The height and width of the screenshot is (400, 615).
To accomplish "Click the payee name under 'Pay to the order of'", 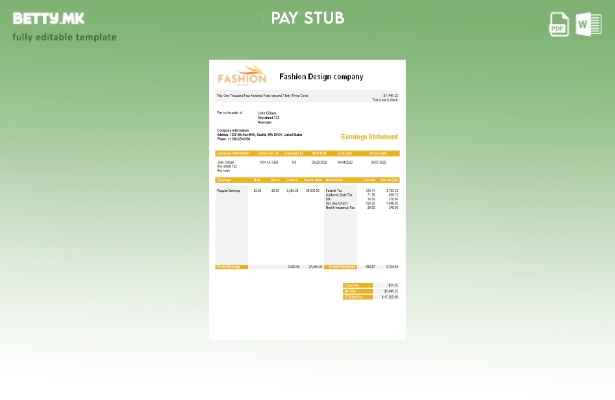I will click(267, 113).
